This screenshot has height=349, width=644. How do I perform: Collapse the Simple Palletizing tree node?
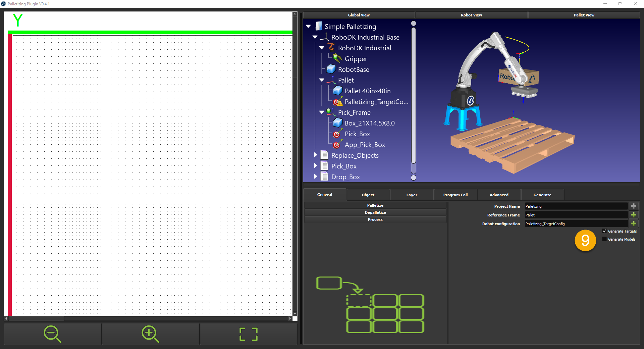(x=309, y=27)
